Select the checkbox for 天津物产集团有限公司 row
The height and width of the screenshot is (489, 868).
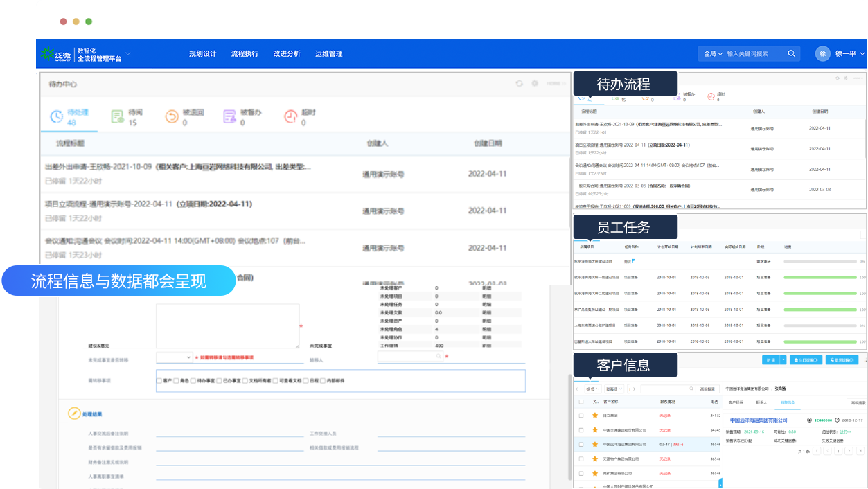pos(581,459)
